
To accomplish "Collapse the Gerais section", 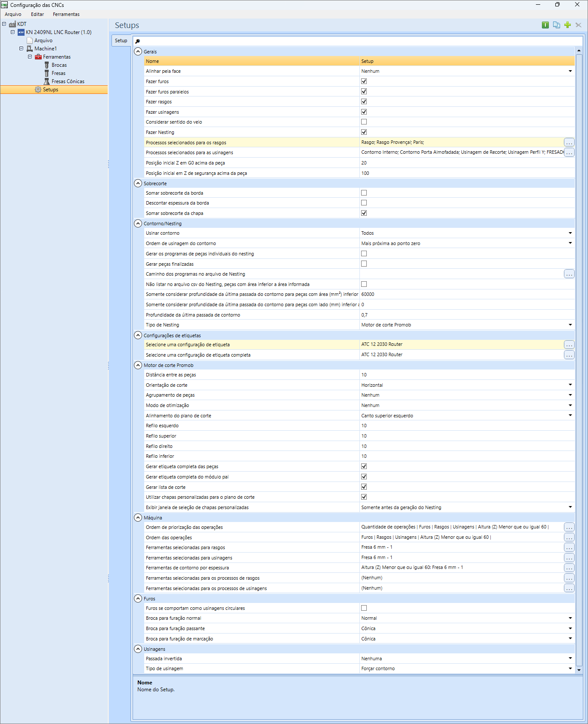I will coord(138,51).
